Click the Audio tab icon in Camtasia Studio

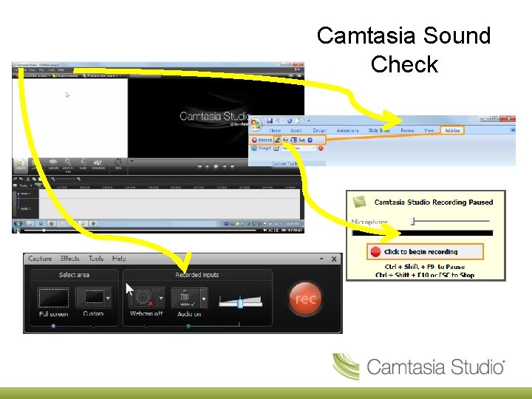coord(83,164)
